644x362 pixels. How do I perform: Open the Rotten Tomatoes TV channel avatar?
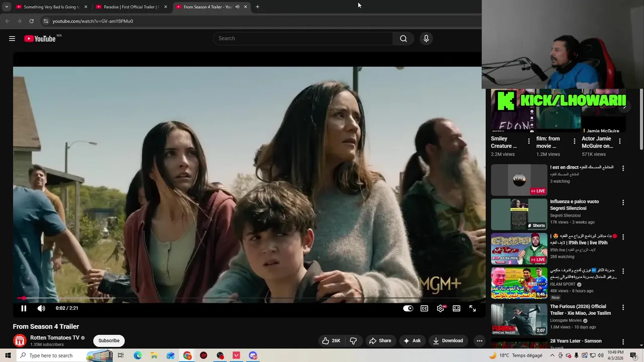[x=20, y=341]
